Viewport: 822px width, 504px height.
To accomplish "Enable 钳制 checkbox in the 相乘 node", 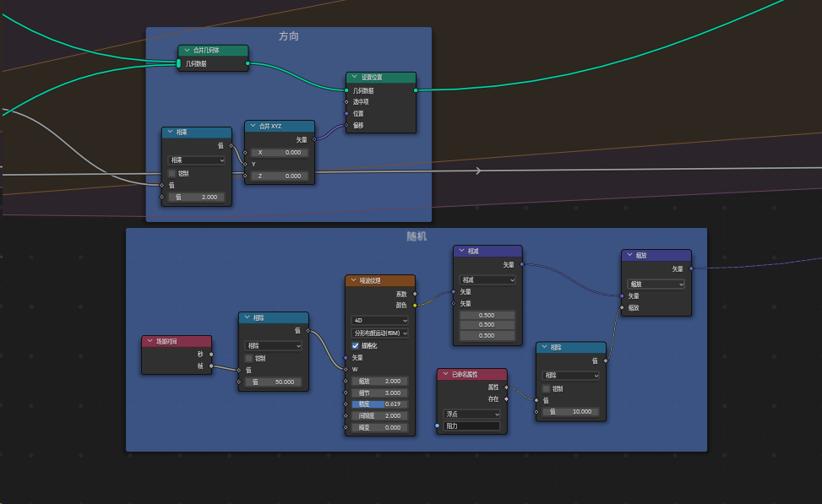I will (172, 173).
